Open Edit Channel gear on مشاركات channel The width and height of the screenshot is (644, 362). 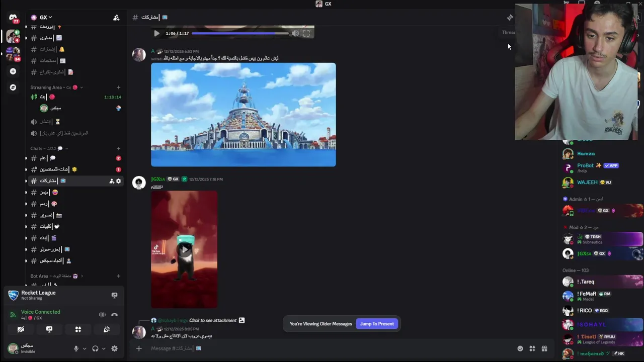click(119, 181)
